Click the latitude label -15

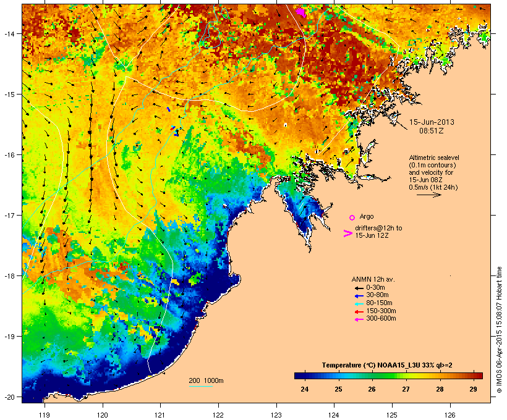tap(9, 94)
